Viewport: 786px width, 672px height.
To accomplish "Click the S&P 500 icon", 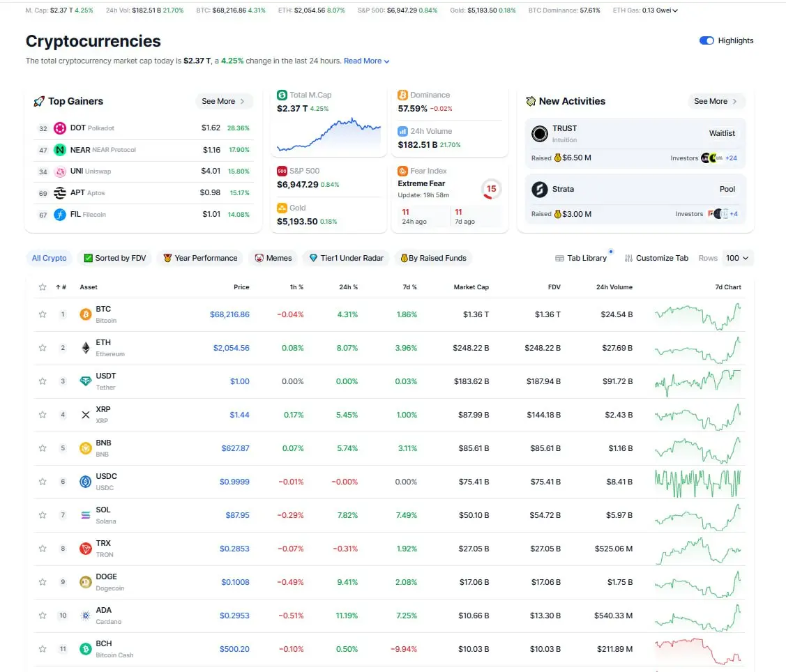I will [x=282, y=171].
